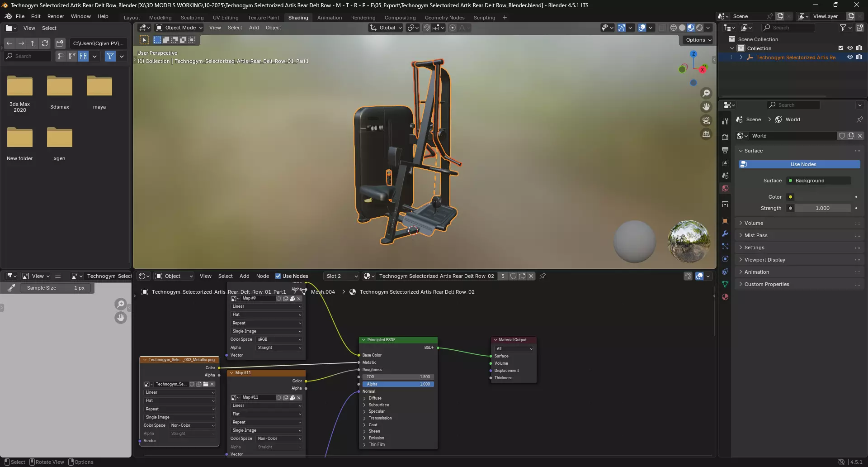Enable solid viewport shading

pyautogui.click(x=682, y=28)
